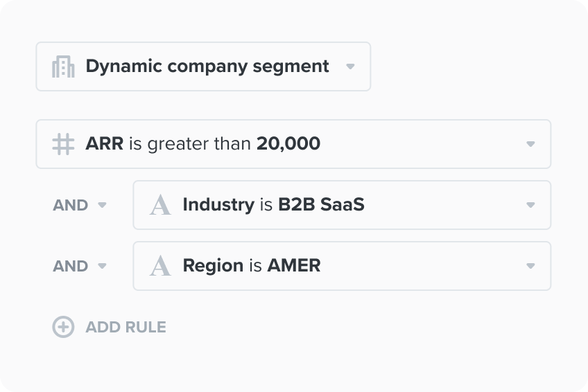
Task: Click the plus circle icon for adding rule
Action: pyautogui.click(x=63, y=327)
